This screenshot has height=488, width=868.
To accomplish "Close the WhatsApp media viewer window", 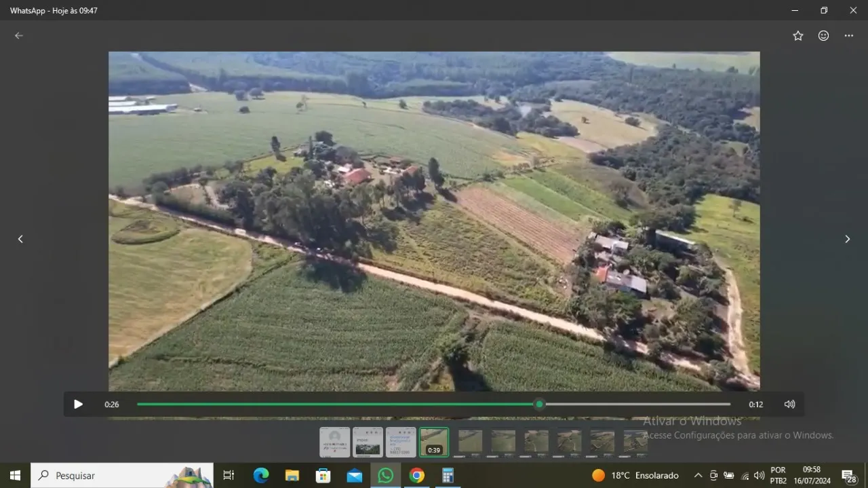I will pyautogui.click(x=853, y=10).
